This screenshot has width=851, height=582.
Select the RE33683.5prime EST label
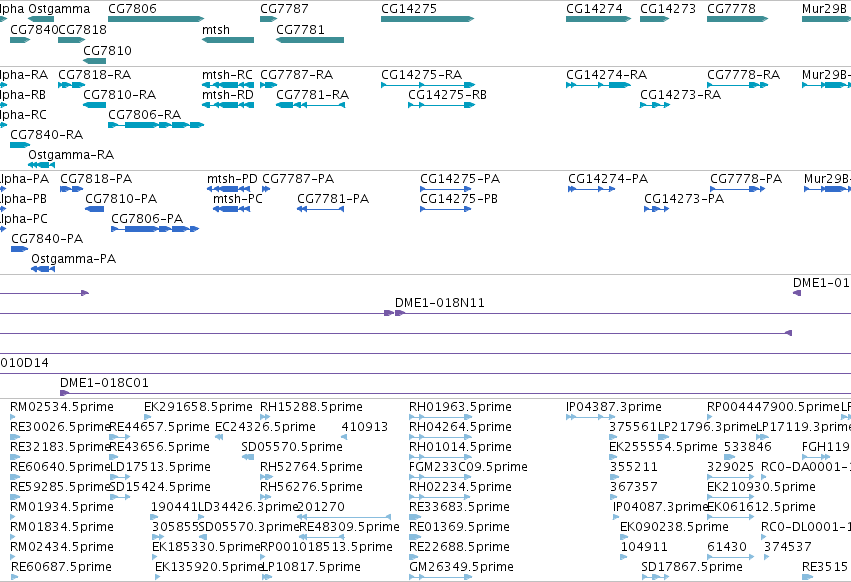460,507
